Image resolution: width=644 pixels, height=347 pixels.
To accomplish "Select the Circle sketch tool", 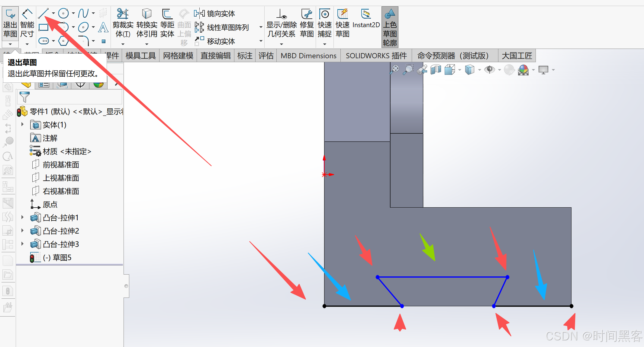I will [63, 13].
